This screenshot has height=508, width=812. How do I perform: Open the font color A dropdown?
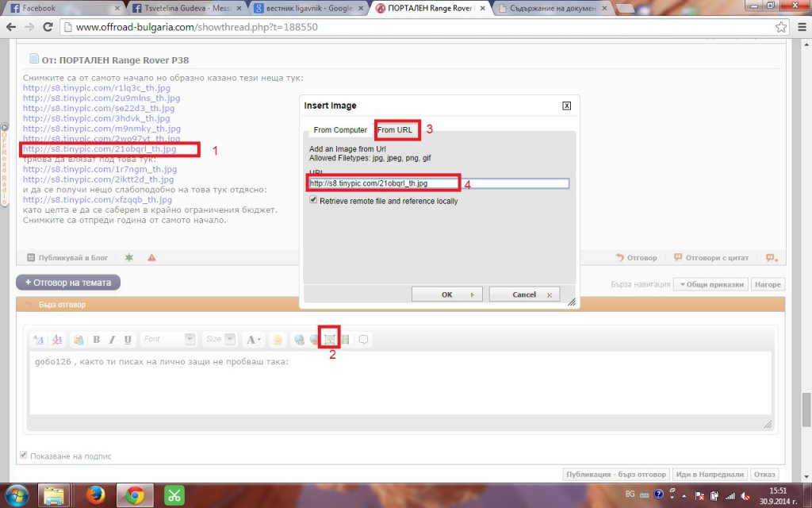[253, 340]
